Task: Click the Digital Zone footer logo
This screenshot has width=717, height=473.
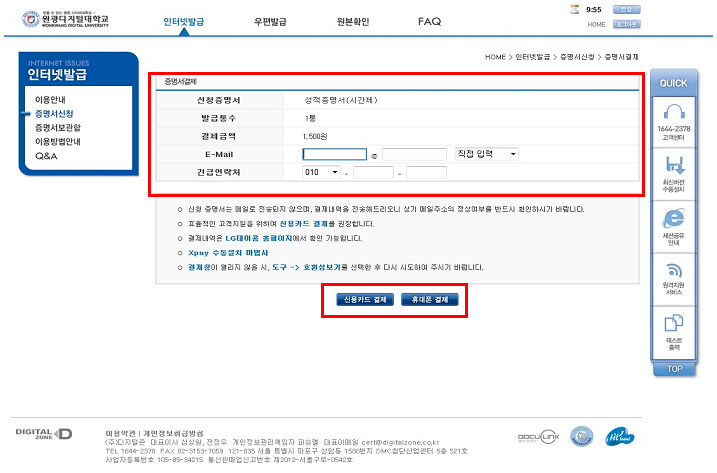Action: click(44, 434)
